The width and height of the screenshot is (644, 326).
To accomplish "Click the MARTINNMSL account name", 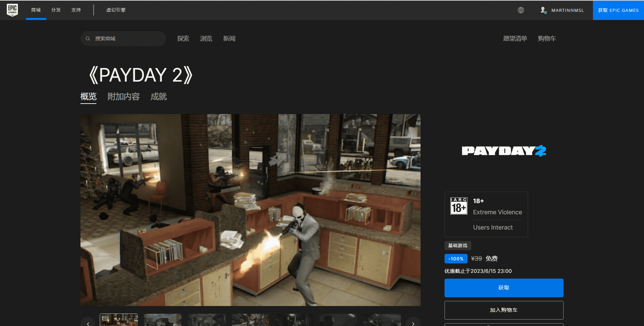I will pos(568,10).
